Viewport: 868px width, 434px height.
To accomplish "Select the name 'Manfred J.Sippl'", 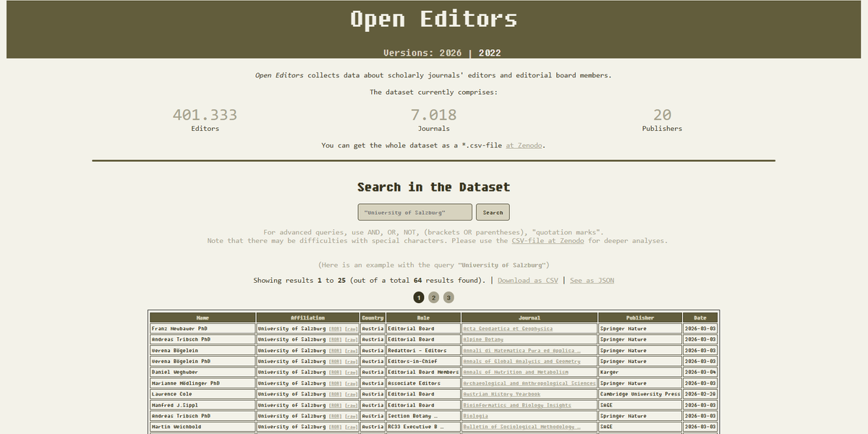I will [174, 405].
